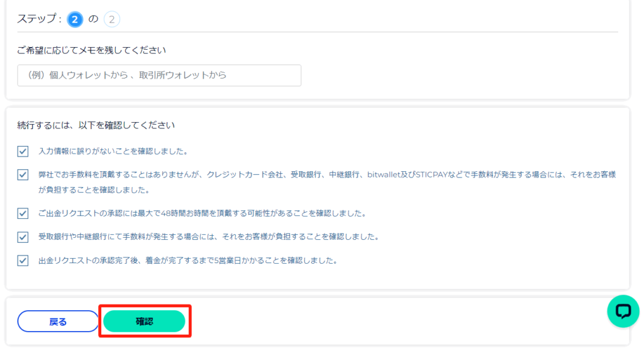Viewport: 644px width, 348px height.
Task: Open the live chat widget icon
Action: [623, 311]
